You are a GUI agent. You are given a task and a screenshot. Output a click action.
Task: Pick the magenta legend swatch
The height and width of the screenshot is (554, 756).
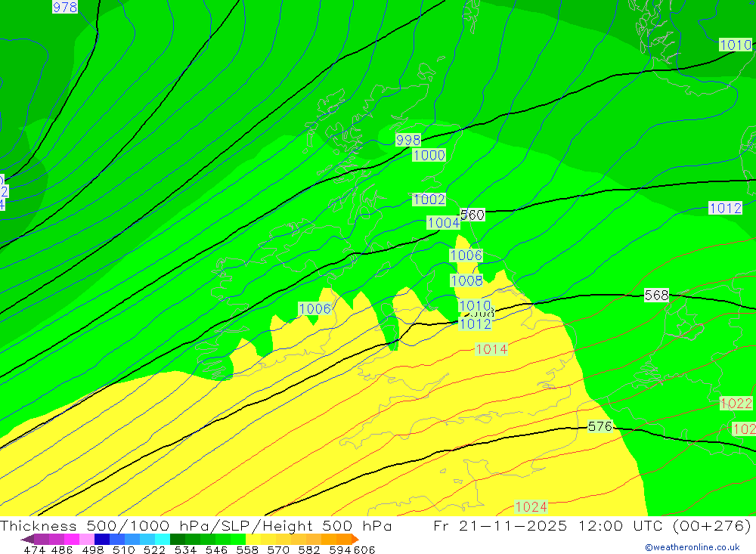(72, 539)
